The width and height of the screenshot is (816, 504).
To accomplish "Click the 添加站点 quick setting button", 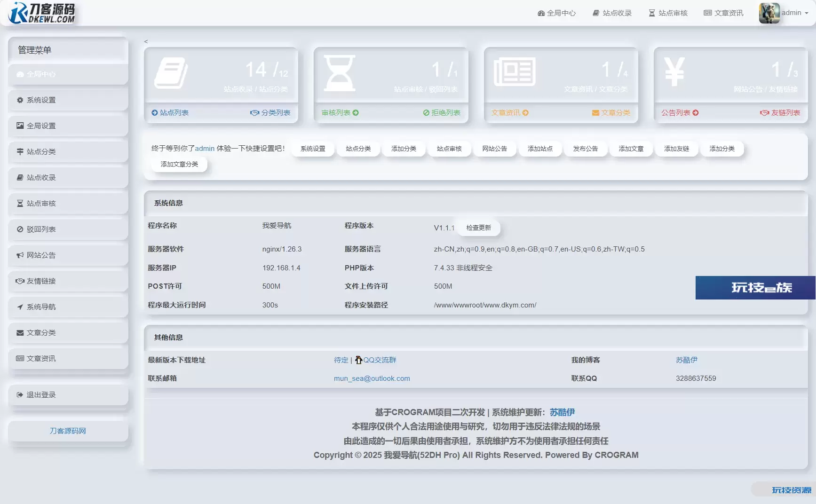I will [x=540, y=149].
